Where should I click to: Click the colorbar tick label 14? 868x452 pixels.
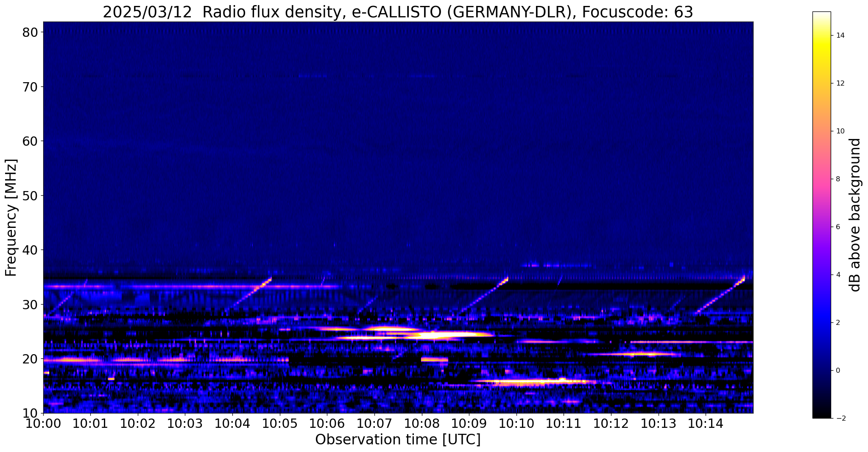click(840, 36)
